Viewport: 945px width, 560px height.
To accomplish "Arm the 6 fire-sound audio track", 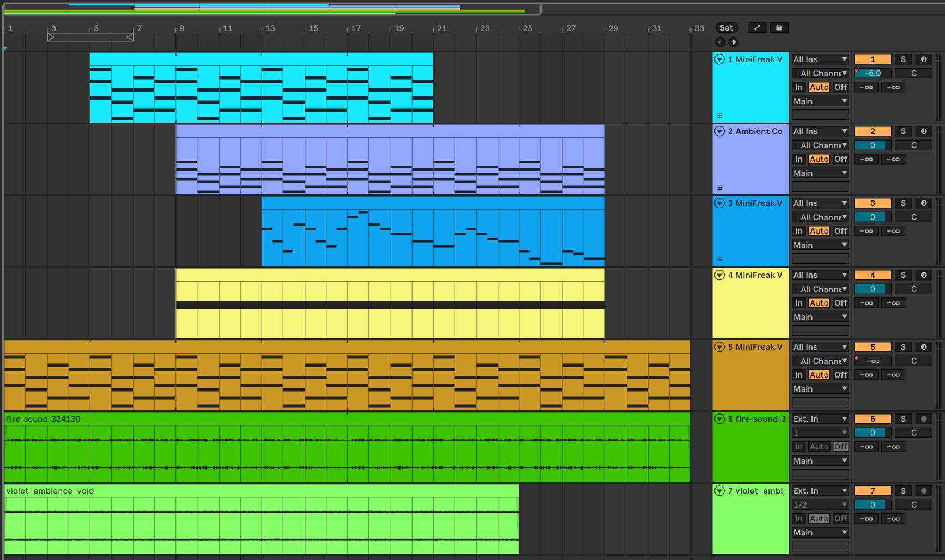I will pyautogui.click(x=924, y=419).
